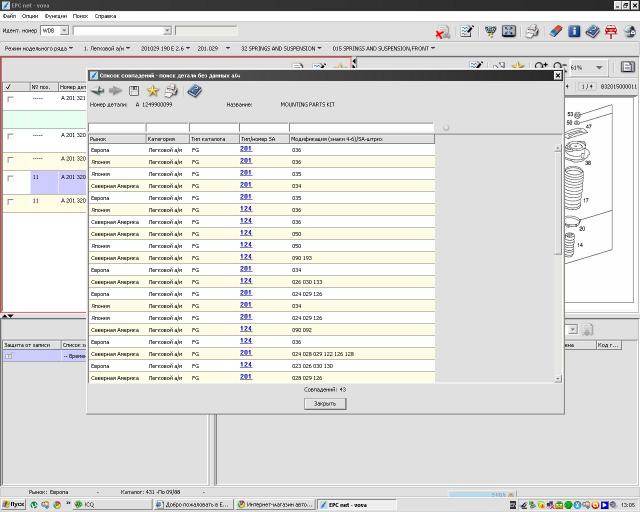Click the full-screen view icon in main toolbar
The image size is (640, 512).
tap(509, 31)
